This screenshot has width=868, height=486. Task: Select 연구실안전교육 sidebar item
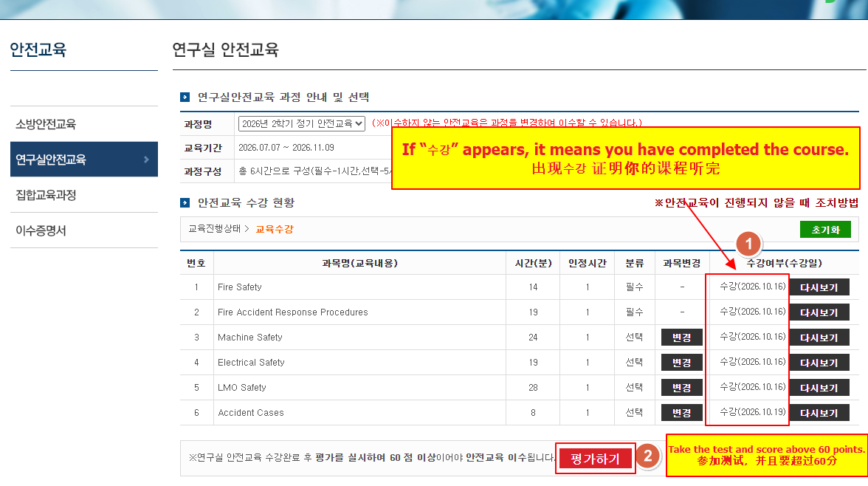[84, 160]
